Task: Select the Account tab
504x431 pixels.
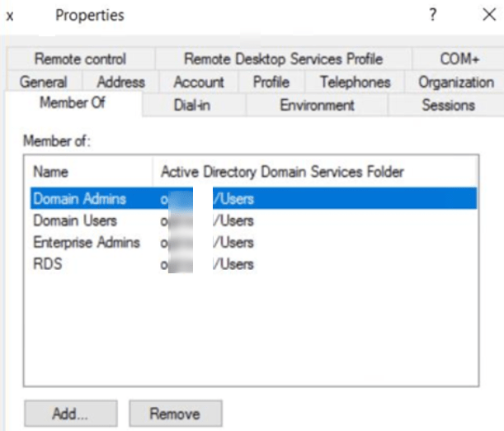Action: 198,83
